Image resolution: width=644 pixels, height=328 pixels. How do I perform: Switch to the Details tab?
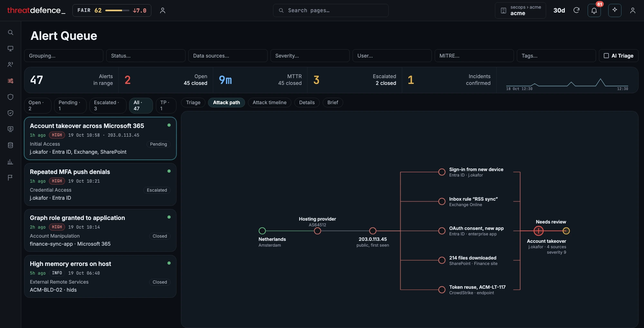pyautogui.click(x=307, y=103)
